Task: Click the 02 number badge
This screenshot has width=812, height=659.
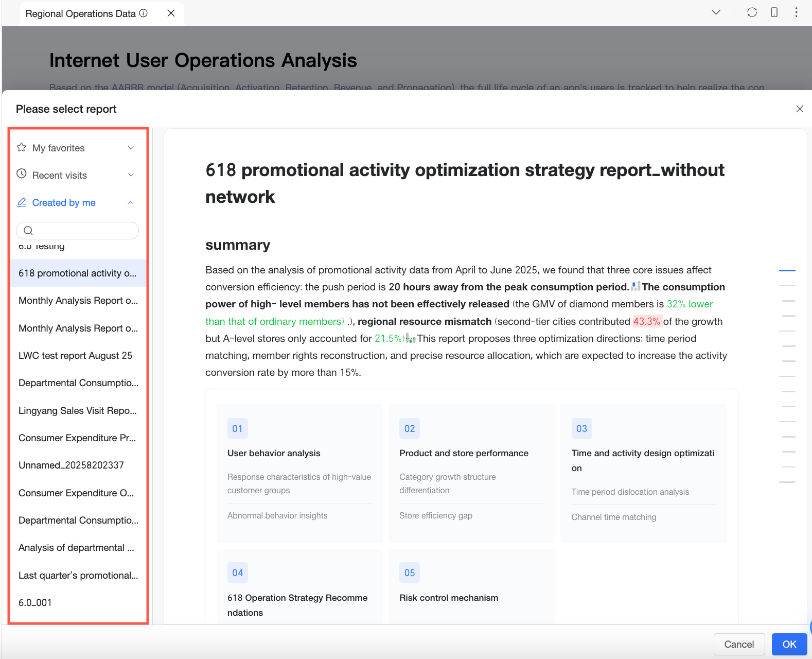Action: (x=410, y=428)
